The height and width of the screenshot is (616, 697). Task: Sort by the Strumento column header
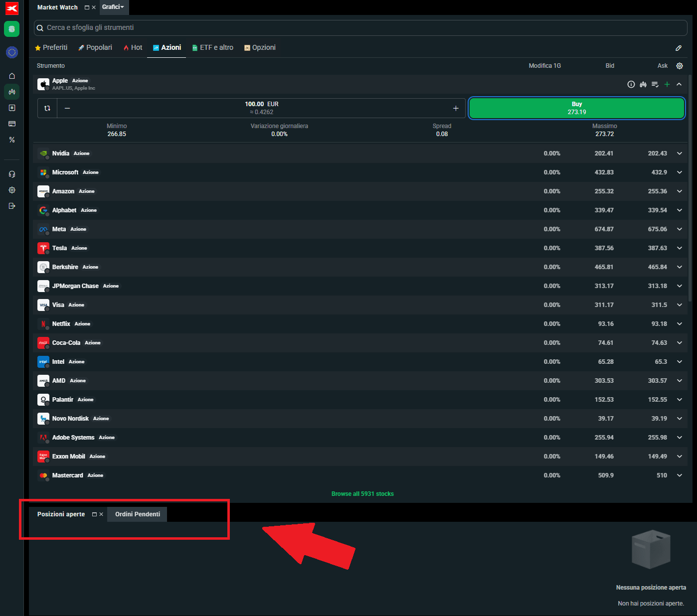coord(51,66)
